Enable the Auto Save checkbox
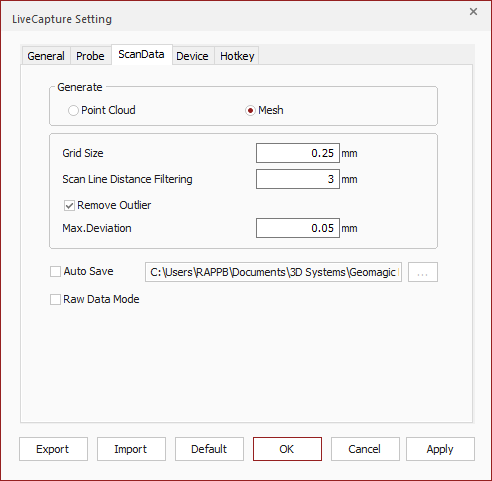492x481 pixels. [x=55, y=271]
